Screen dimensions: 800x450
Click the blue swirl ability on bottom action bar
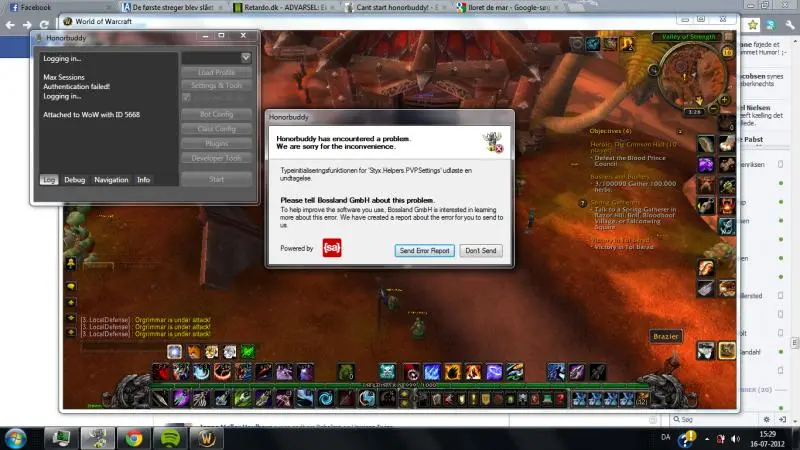click(325, 398)
